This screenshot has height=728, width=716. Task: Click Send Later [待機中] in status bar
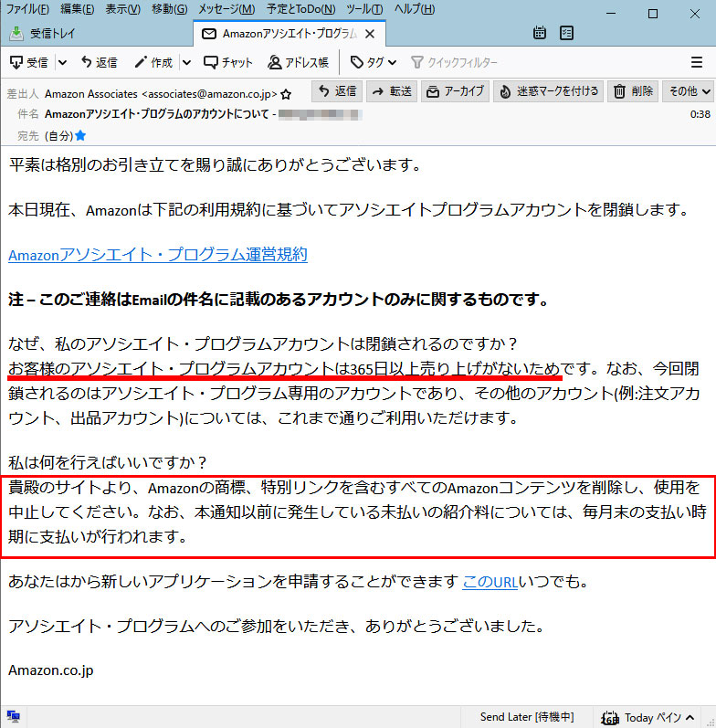[527, 717]
